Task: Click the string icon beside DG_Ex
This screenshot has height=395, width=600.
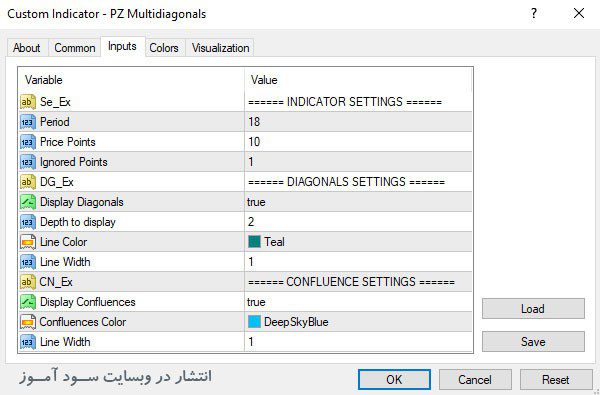Action: (x=28, y=182)
